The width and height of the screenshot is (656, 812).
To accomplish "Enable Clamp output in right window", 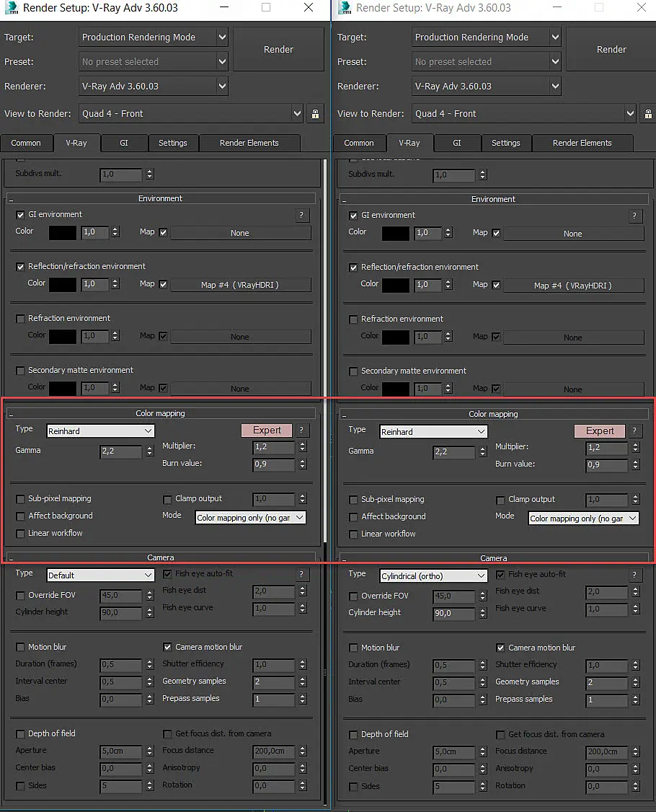I will click(500, 500).
